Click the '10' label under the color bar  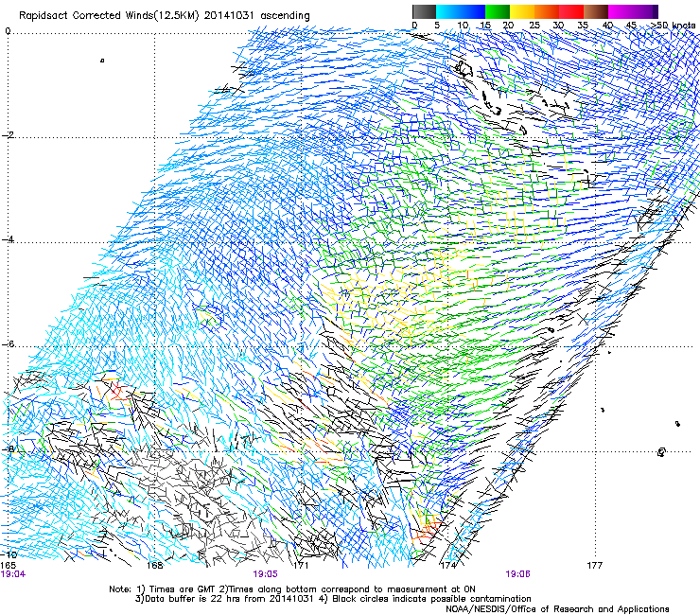point(463,26)
